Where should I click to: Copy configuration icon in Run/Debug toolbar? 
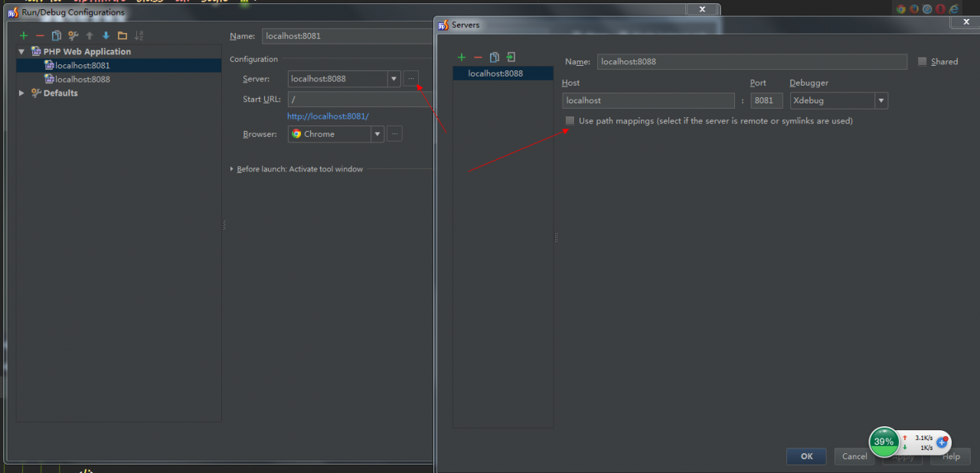tap(57, 35)
